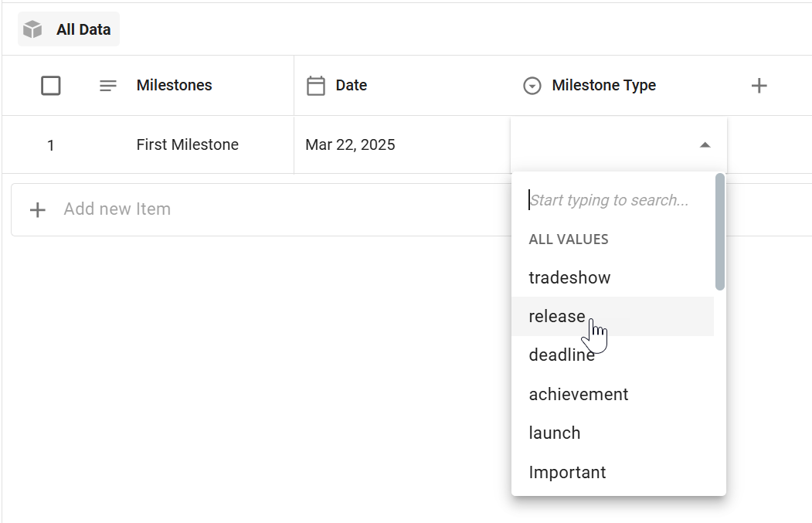Choose deadline from the dropdown list
This screenshot has width=812, height=523.
[562, 355]
